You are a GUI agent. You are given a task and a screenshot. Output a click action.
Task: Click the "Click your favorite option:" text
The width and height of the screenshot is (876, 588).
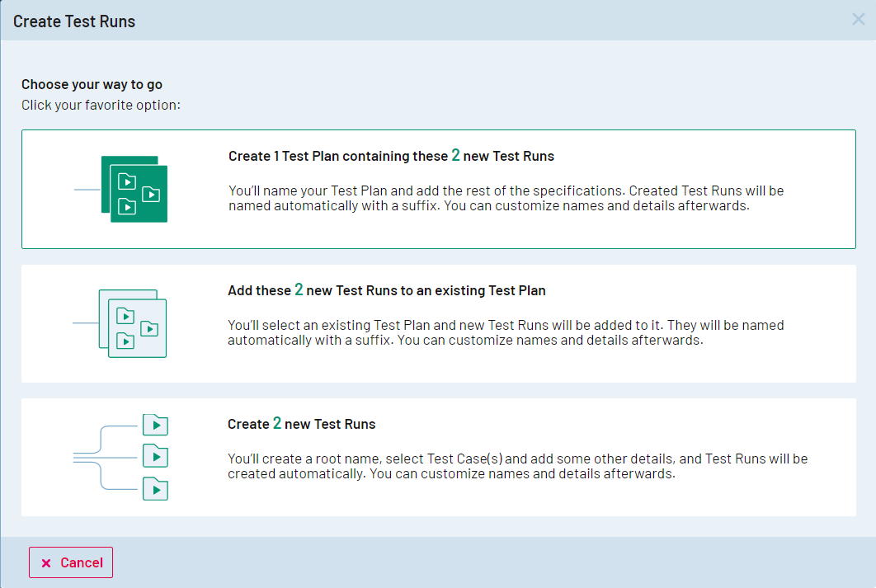(x=101, y=105)
